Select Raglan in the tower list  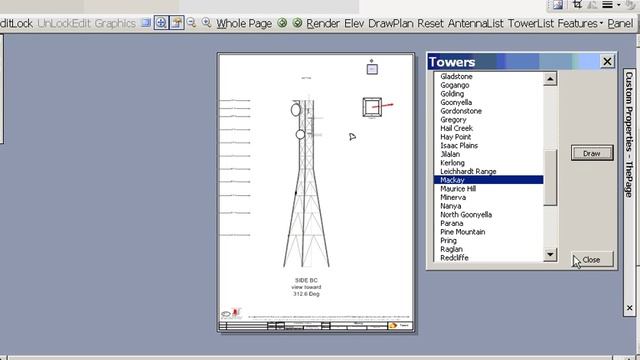click(x=451, y=249)
